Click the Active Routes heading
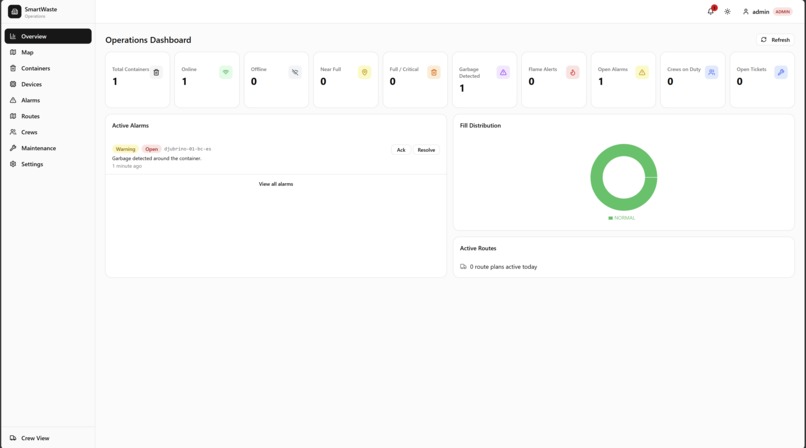Screen dimensions: 806x448 click(478, 248)
